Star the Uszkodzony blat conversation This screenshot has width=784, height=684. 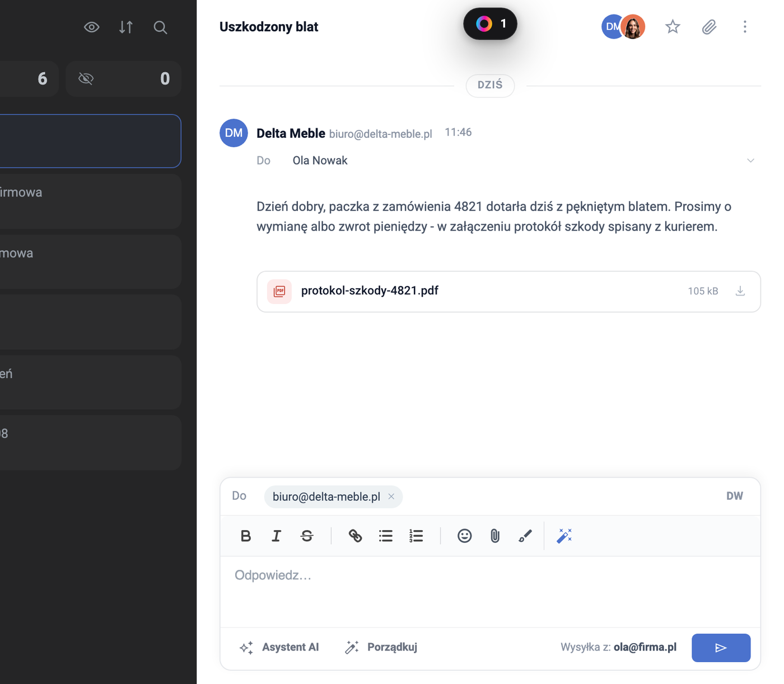click(673, 27)
